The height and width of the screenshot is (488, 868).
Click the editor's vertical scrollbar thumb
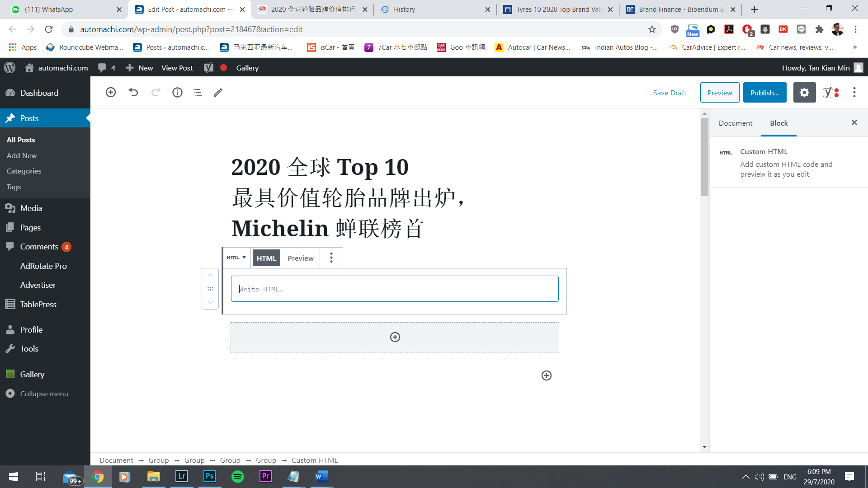click(x=704, y=157)
